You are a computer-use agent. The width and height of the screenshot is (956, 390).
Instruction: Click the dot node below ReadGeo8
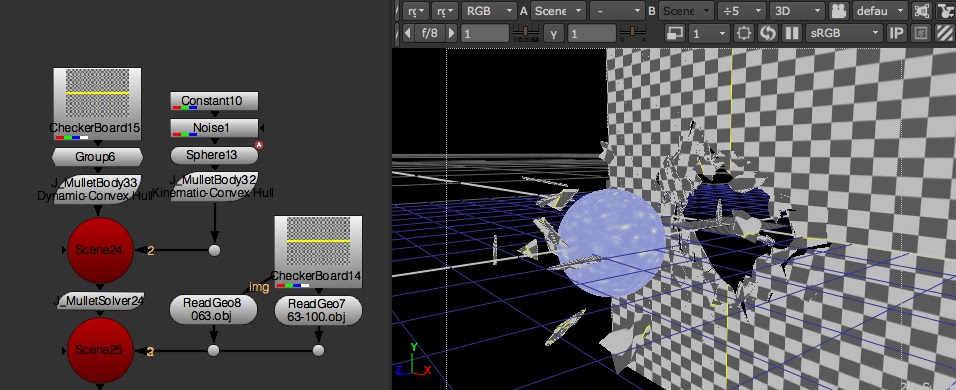click(x=213, y=350)
